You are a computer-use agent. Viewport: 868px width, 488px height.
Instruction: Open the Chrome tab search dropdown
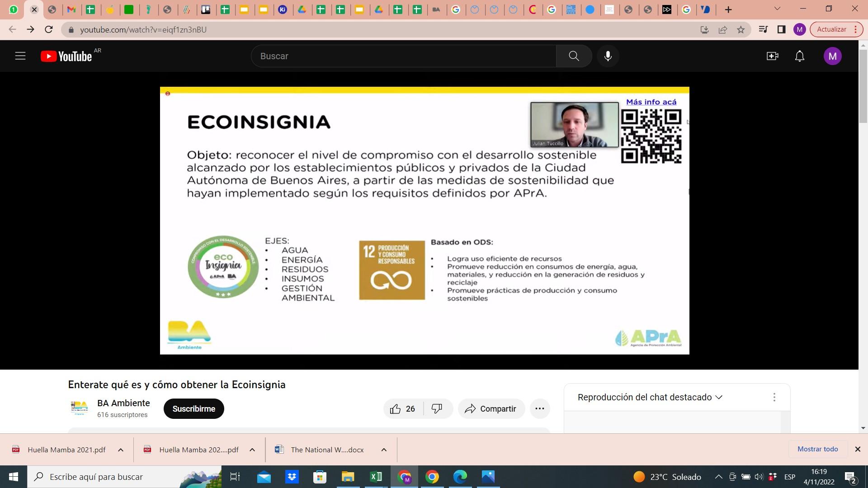pos(777,9)
